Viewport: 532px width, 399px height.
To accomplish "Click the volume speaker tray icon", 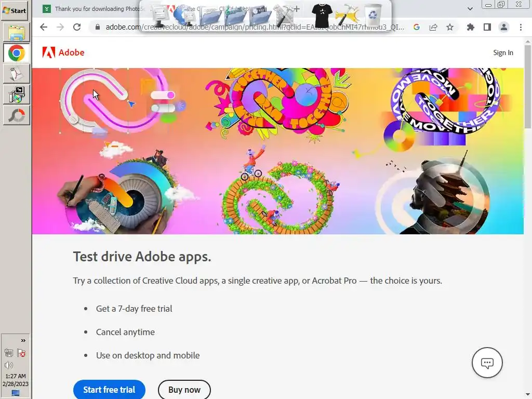I will [9, 365].
